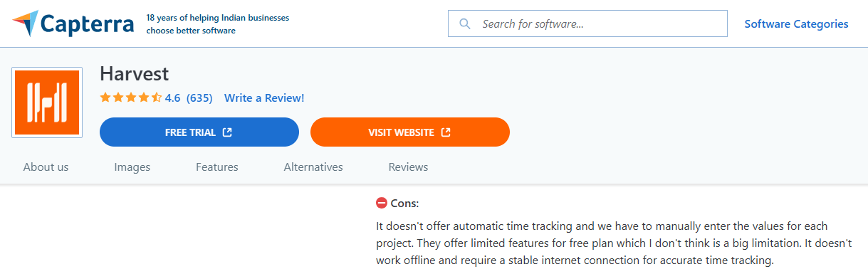Click the red Cons minus icon

[x=382, y=203]
